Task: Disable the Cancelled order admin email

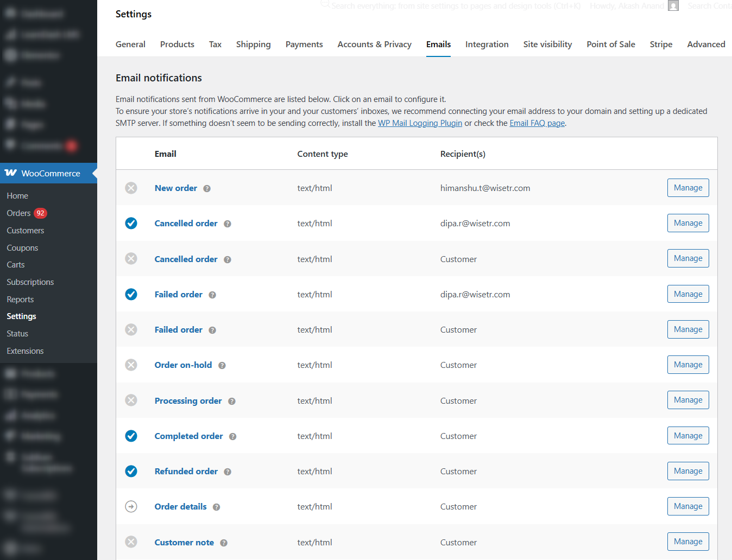Action: (131, 223)
